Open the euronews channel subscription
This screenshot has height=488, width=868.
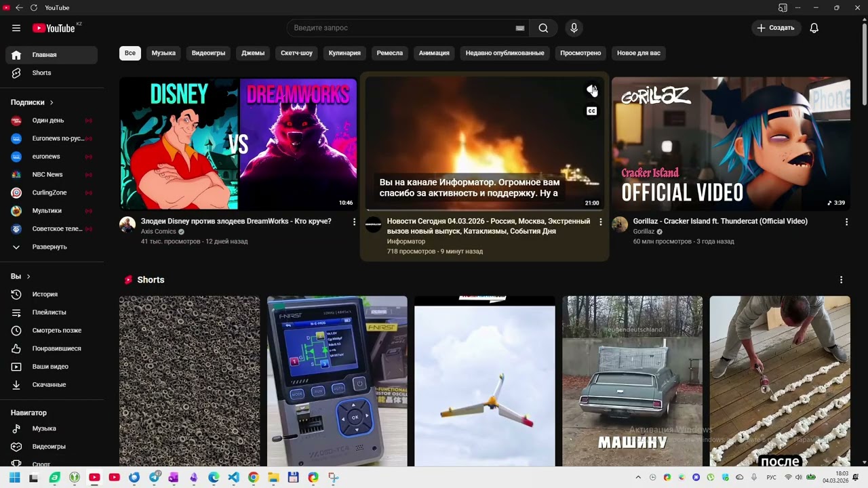[52, 157]
